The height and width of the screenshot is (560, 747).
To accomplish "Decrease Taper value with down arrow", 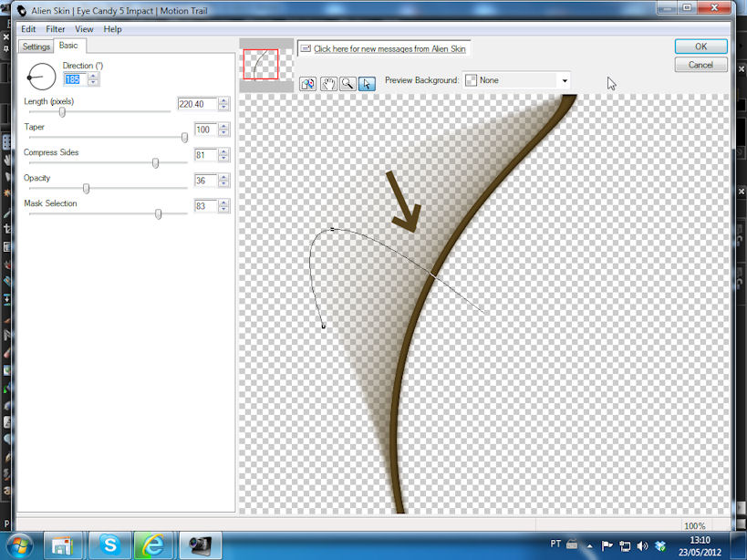I will click(223, 133).
